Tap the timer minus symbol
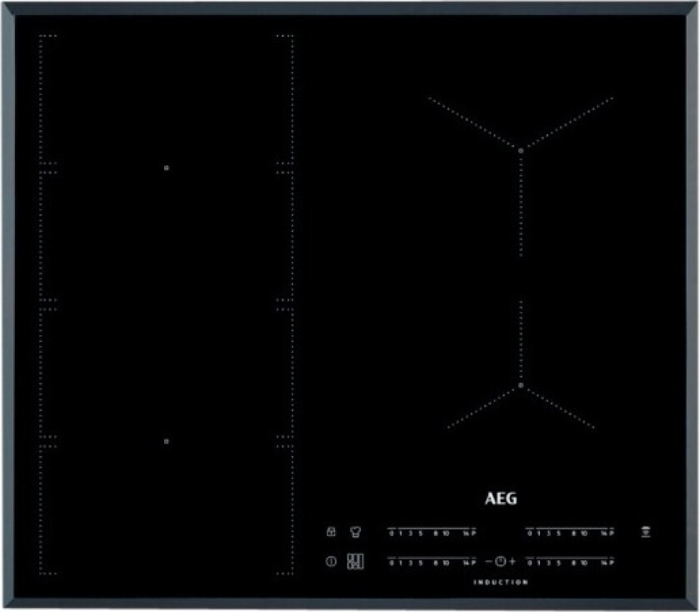 pyautogui.click(x=488, y=561)
